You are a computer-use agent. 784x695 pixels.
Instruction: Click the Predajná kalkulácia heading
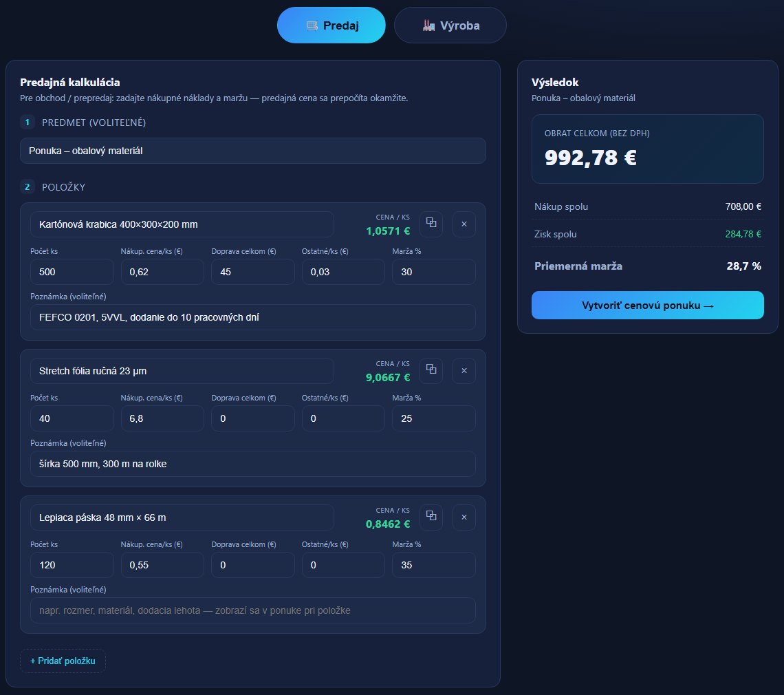70,82
